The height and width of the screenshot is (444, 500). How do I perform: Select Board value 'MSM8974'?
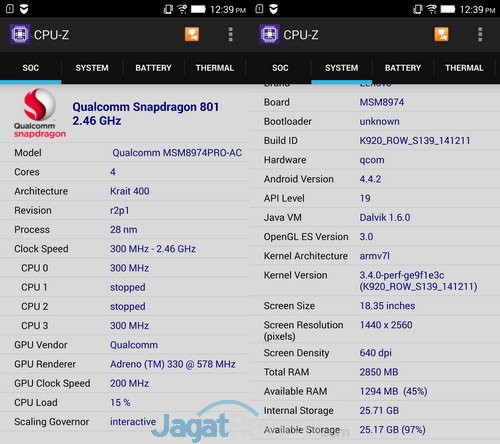click(382, 102)
